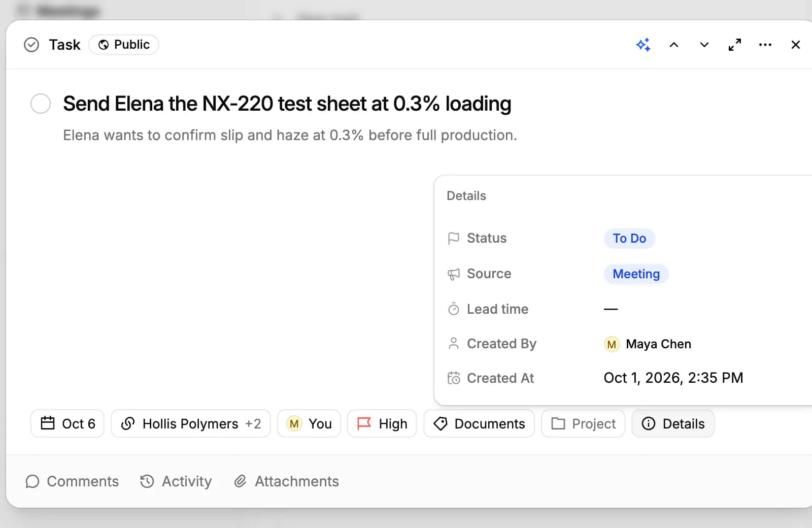Screen dimensions: 812x528
Task: Switch to the Activity tab
Action: tap(176, 481)
